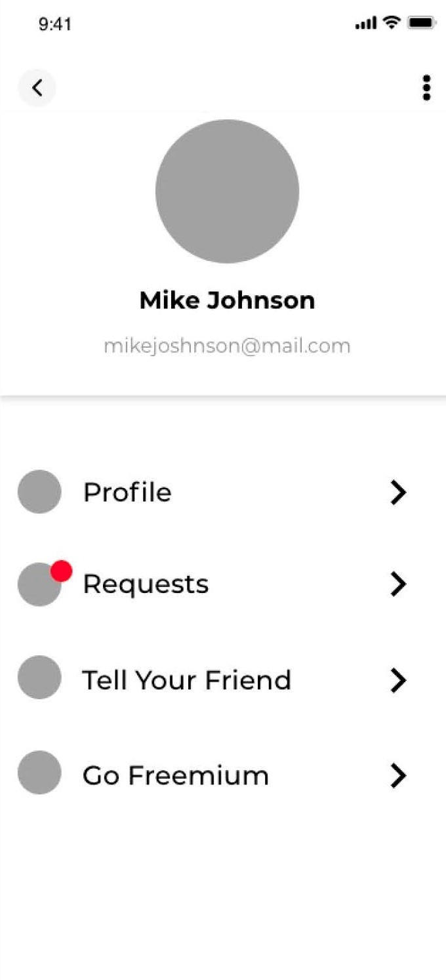The height and width of the screenshot is (980, 446).
Task: Open Tell Your Friend via right chevron
Action: [398, 681]
